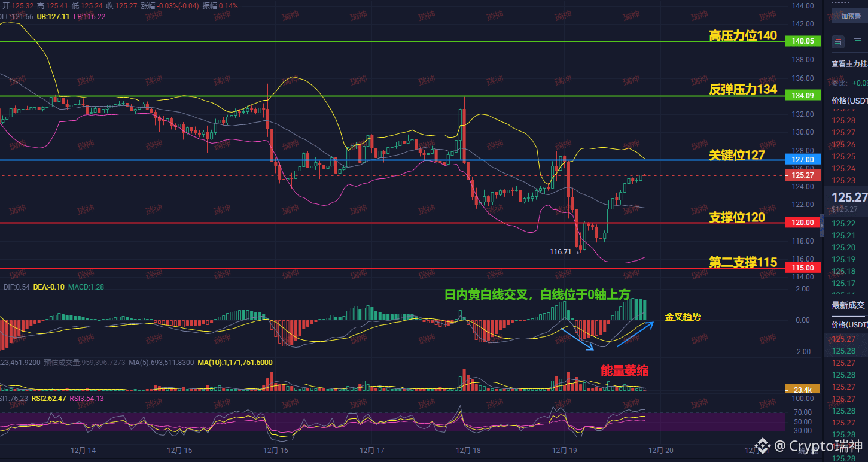This screenshot has height=462, width=868.
Task: Click the UB:127.11 Bollinger indicator label
Action: [53, 17]
